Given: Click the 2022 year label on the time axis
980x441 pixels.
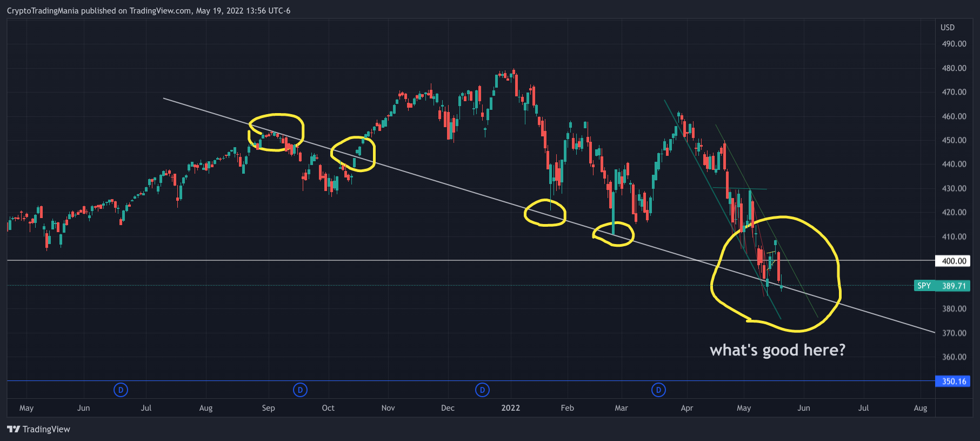Looking at the screenshot, I should pyautogui.click(x=510, y=408).
